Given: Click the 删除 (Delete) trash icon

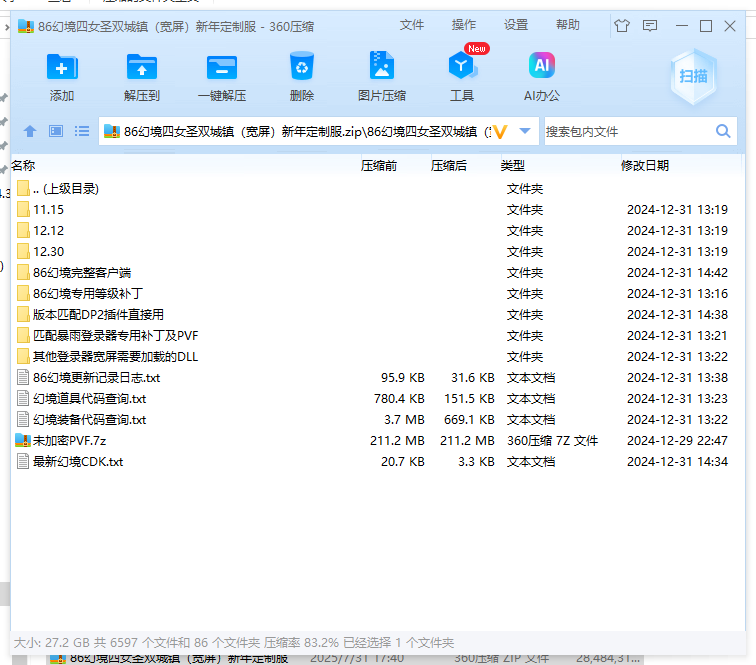Looking at the screenshot, I should pyautogui.click(x=302, y=66).
